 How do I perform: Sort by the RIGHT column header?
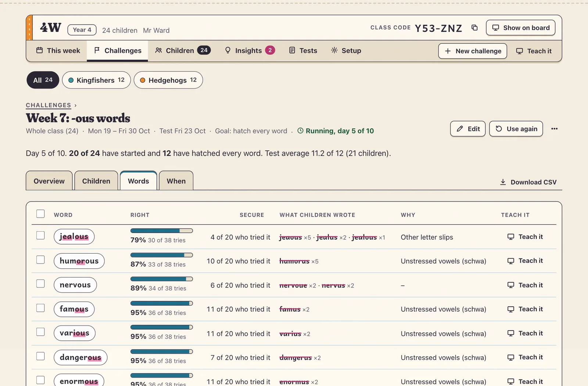pos(140,215)
